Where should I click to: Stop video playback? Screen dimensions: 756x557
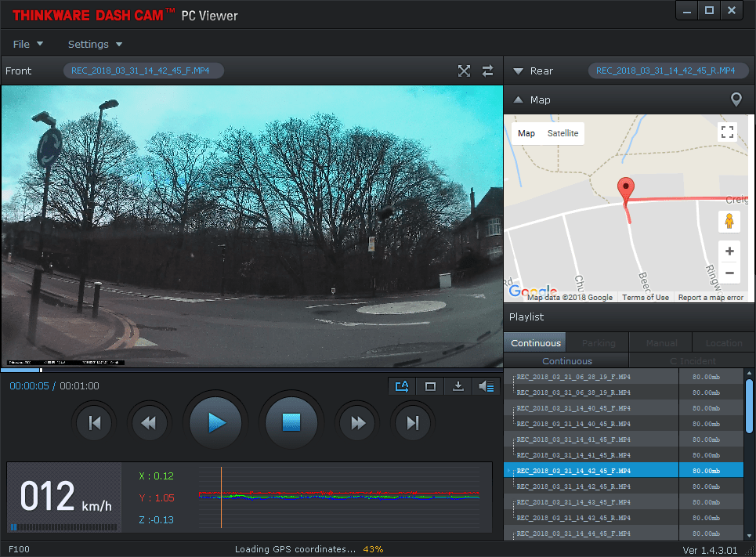(x=292, y=423)
